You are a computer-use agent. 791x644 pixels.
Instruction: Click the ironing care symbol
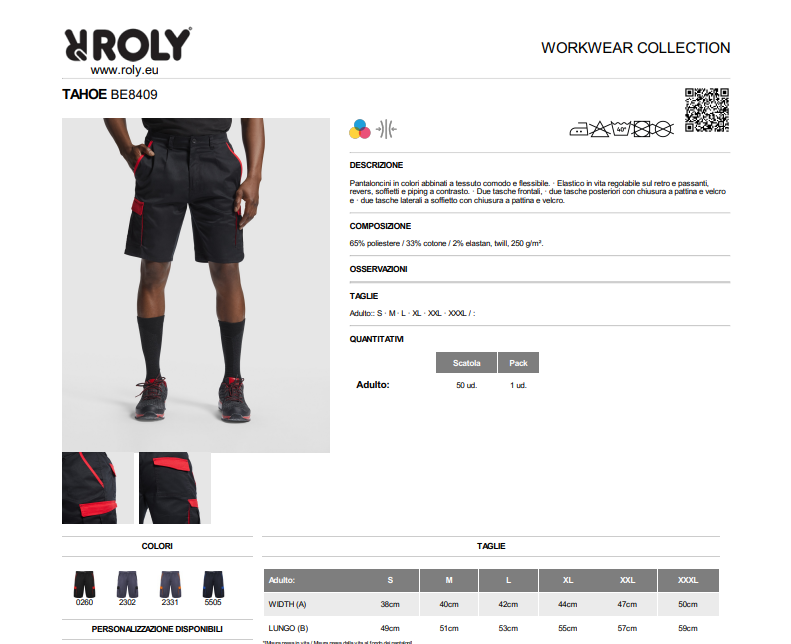click(x=579, y=130)
